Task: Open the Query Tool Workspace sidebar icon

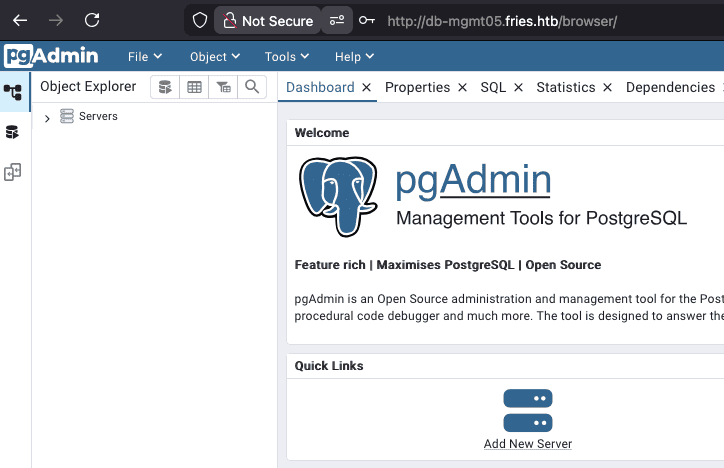Action: point(12,132)
